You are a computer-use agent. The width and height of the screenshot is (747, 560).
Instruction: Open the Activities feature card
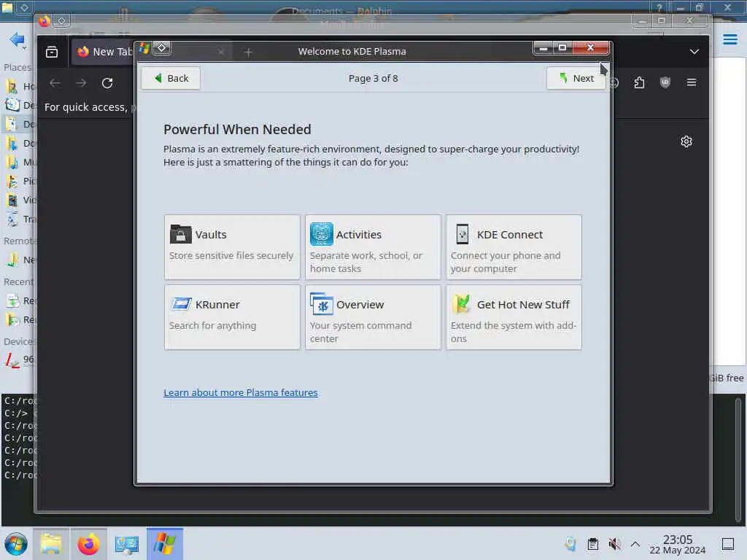coord(373,247)
